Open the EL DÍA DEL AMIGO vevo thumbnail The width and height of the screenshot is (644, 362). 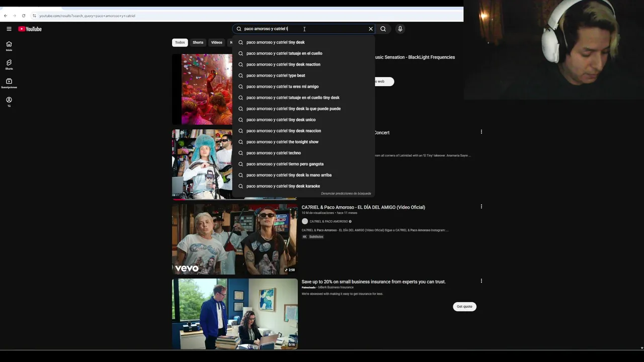(235, 239)
